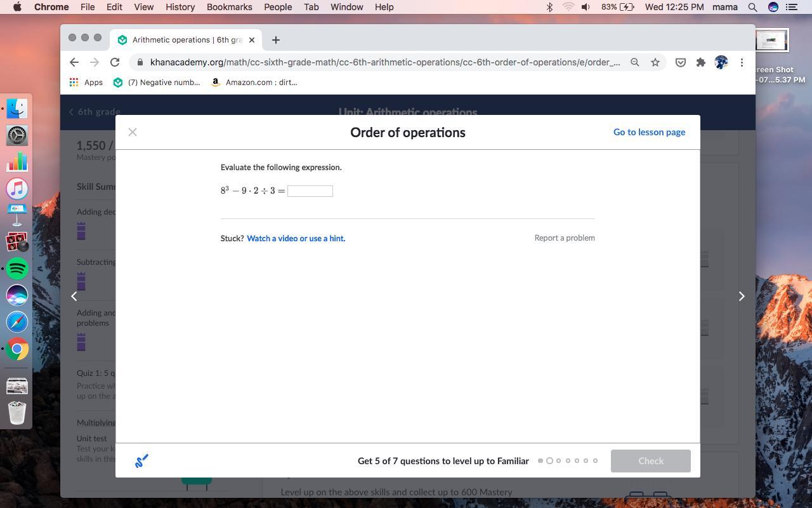812x508 pixels.
Task: Click the mama user name in menu bar
Action: [x=725, y=7]
